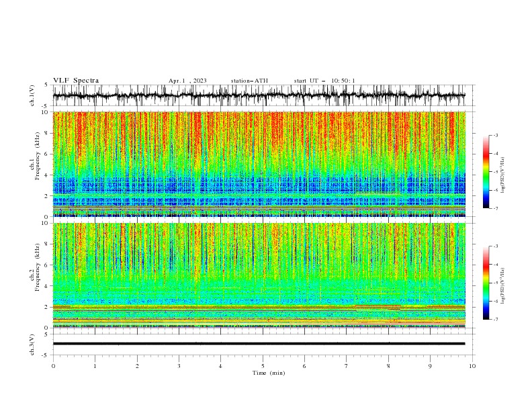The width and height of the screenshot is (532, 411).
Task: Click the 'VLF Spectra' title text
Action: pyautogui.click(x=76, y=81)
